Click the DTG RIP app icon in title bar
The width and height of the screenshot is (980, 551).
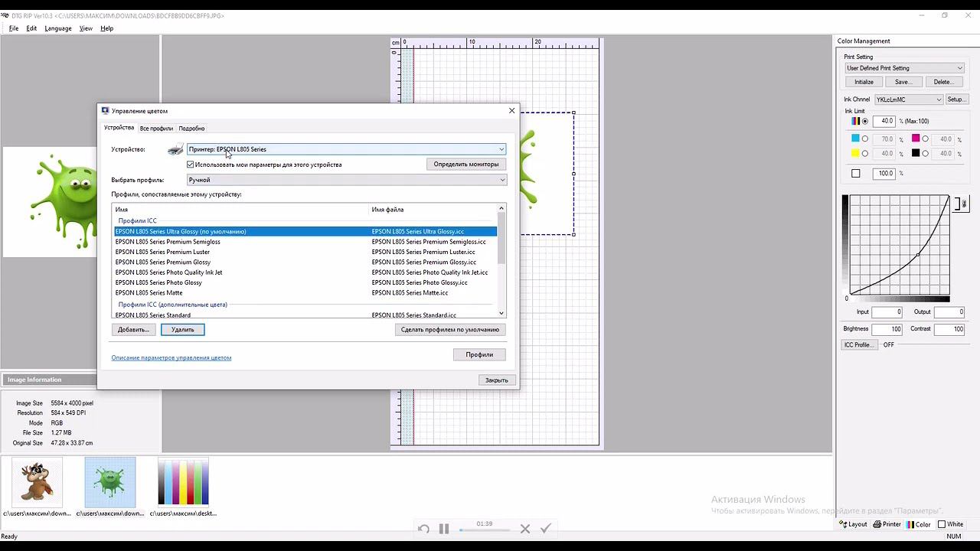tap(5, 15)
